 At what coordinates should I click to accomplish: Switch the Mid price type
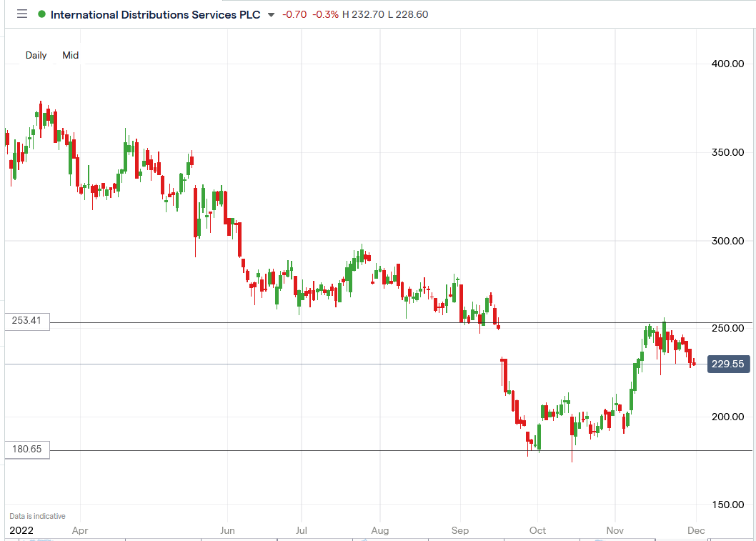(71, 56)
